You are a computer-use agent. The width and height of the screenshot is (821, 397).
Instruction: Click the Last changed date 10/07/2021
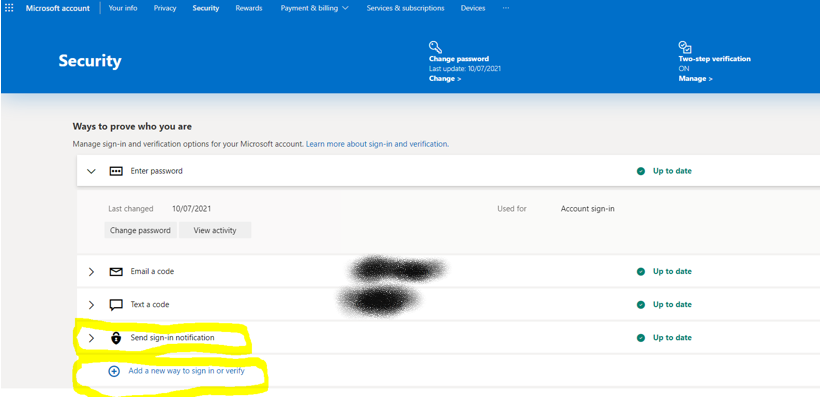tap(192, 208)
